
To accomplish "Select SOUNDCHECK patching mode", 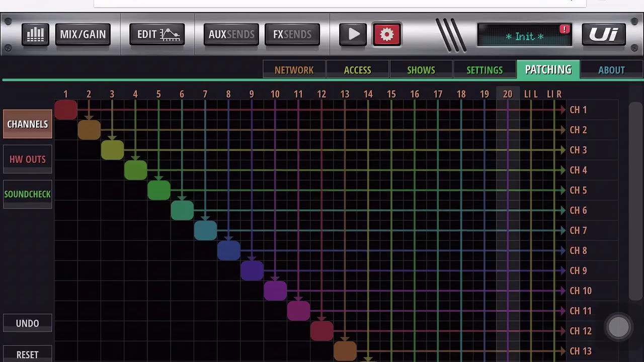I will coord(28,194).
